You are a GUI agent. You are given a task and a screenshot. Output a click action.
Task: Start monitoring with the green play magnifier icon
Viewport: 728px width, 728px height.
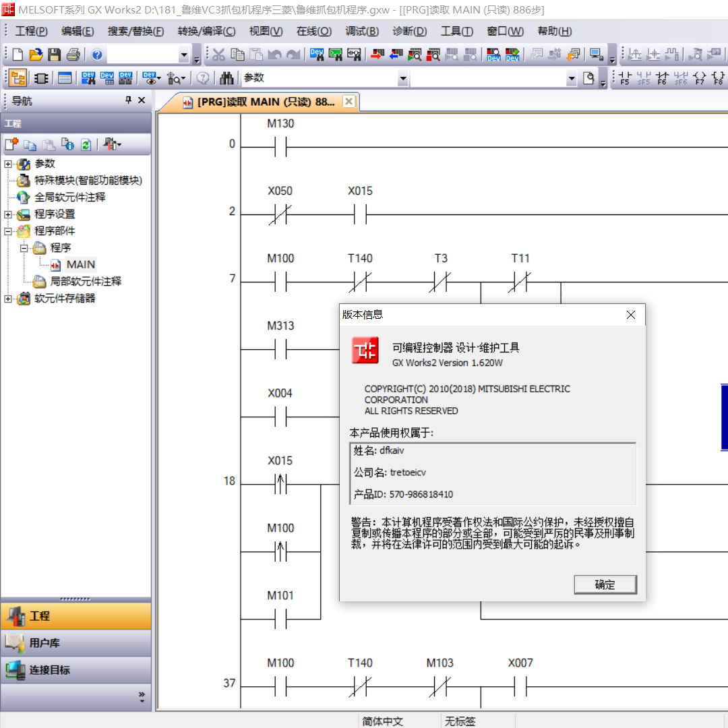pos(414,55)
